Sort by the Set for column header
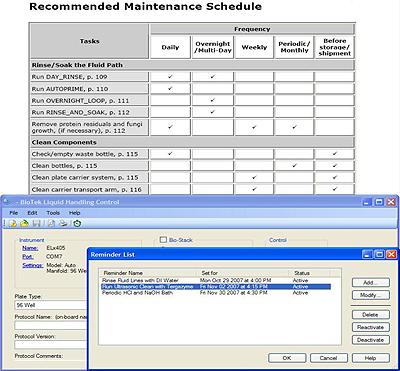The width and height of the screenshot is (400, 371). click(244, 273)
